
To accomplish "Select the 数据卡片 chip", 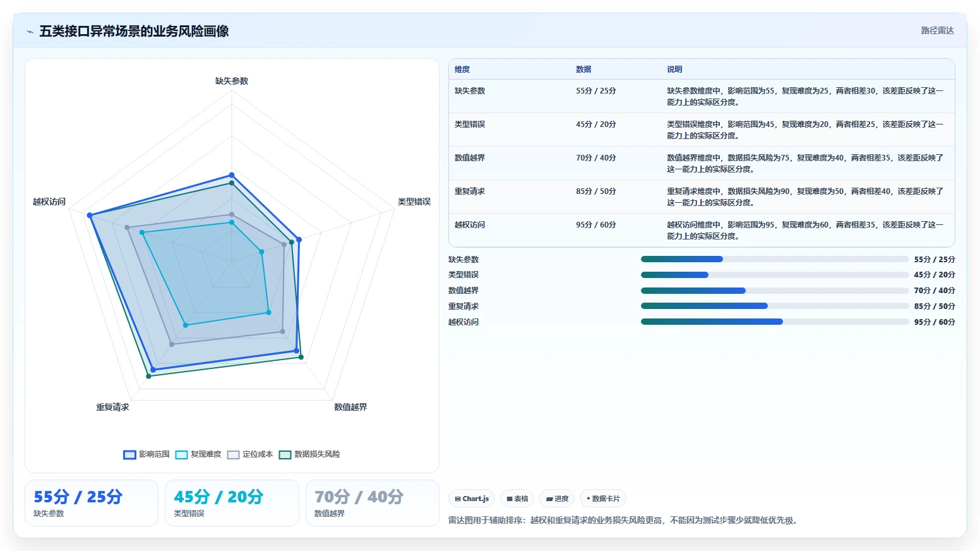I will coord(603,499).
